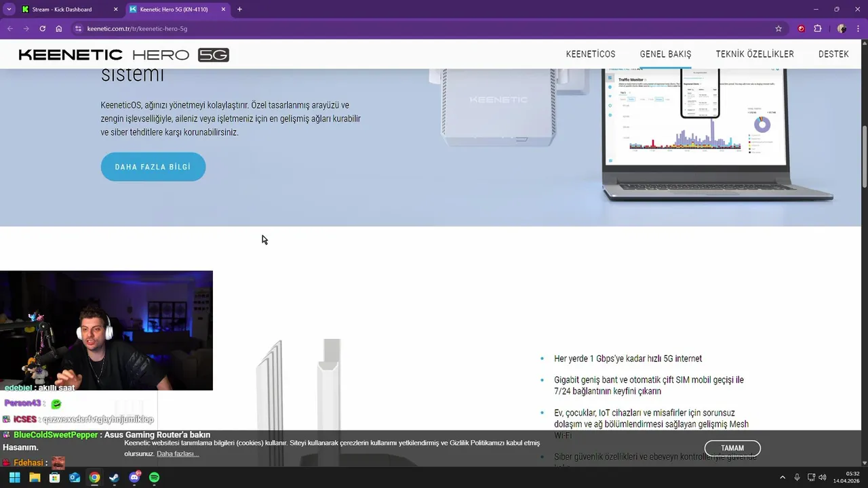868x488 pixels.
Task: Click the 'Gigabit geniş bant' bullet text
Action: (649, 386)
